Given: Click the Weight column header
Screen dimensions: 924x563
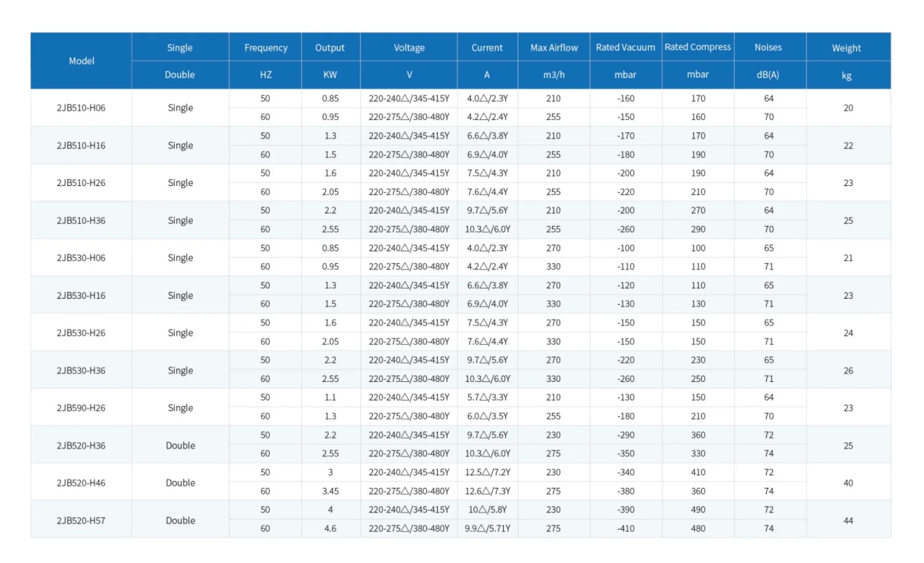Looking at the screenshot, I should point(846,48).
